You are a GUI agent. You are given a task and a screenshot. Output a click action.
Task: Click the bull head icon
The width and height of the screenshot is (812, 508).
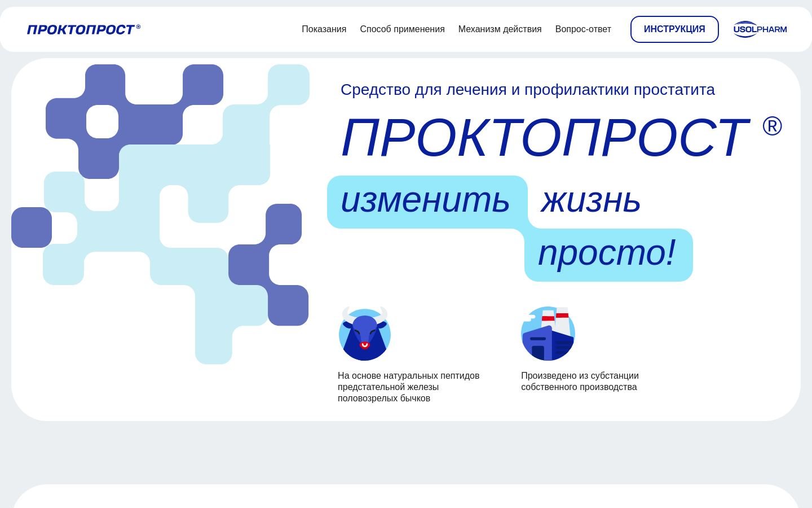click(365, 334)
